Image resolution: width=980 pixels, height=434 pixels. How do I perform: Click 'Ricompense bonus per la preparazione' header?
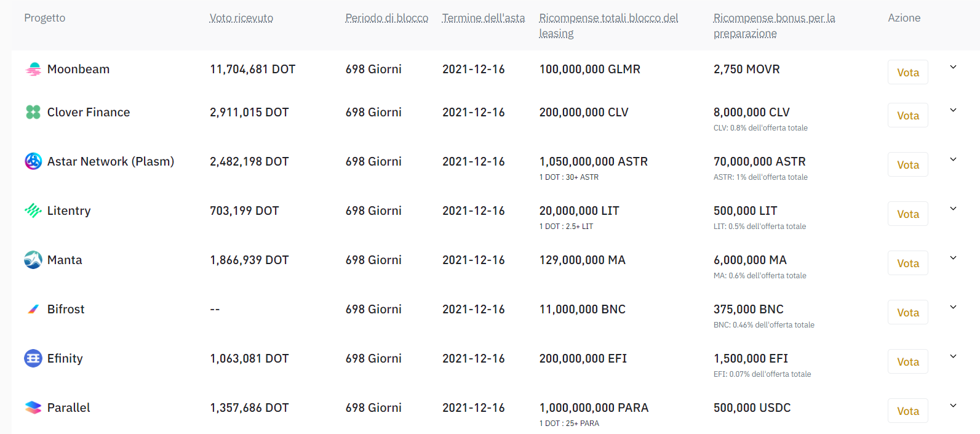tap(774, 25)
